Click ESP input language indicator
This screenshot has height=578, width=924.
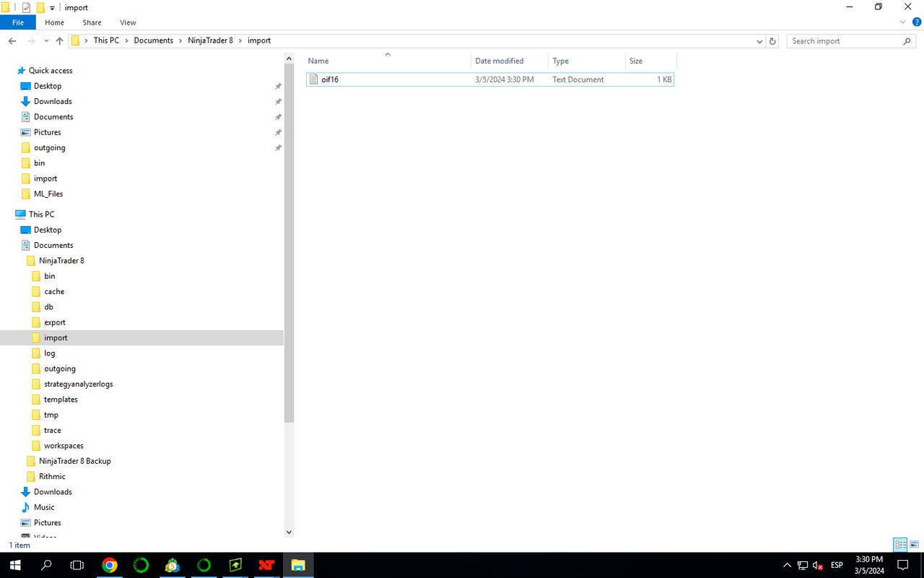[x=837, y=565]
